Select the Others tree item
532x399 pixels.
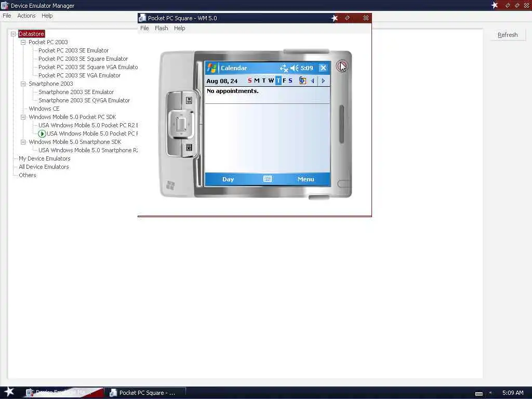pos(27,175)
